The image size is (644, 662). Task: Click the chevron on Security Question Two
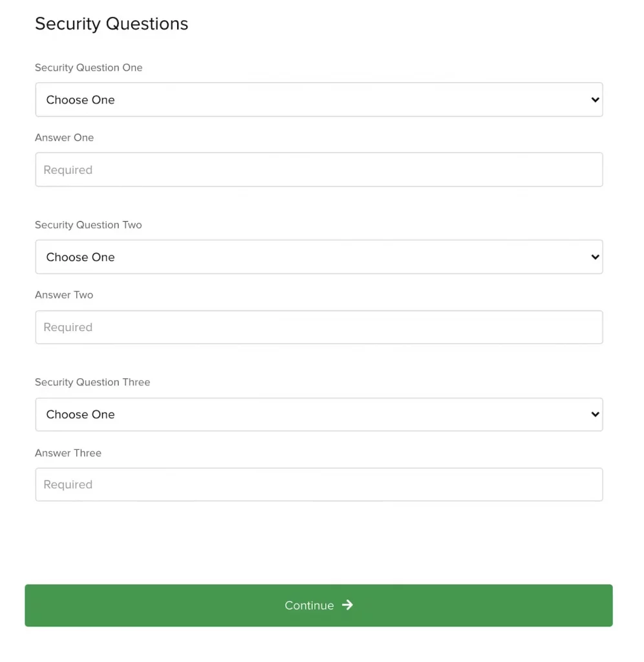(x=595, y=257)
